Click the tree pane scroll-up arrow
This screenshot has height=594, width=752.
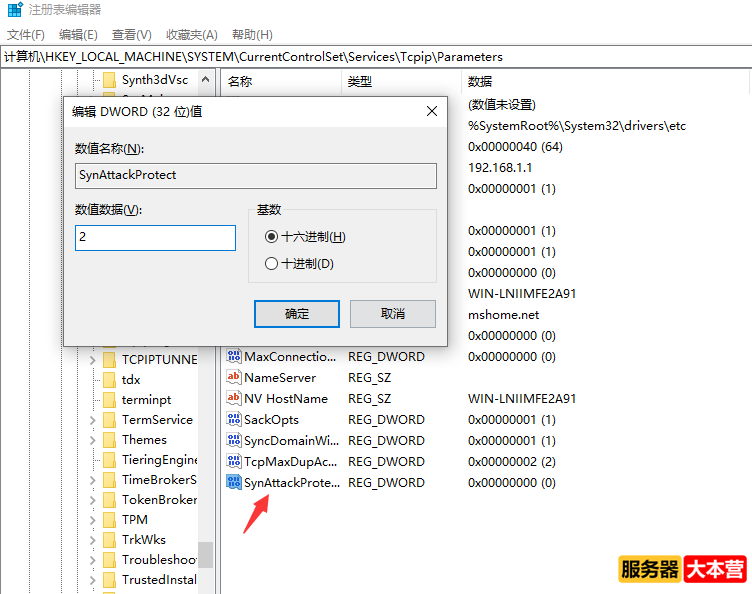[x=206, y=80]
